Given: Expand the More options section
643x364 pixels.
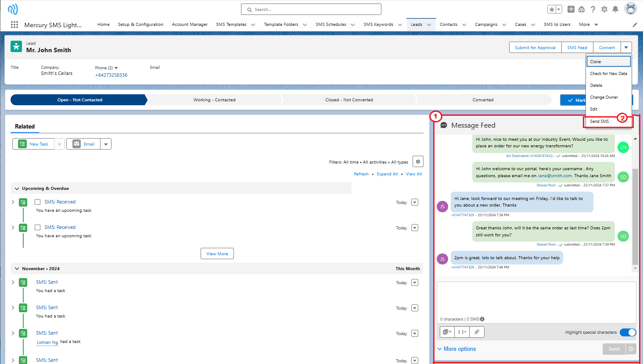Looking at the screenshot, I should coord(456,349).
